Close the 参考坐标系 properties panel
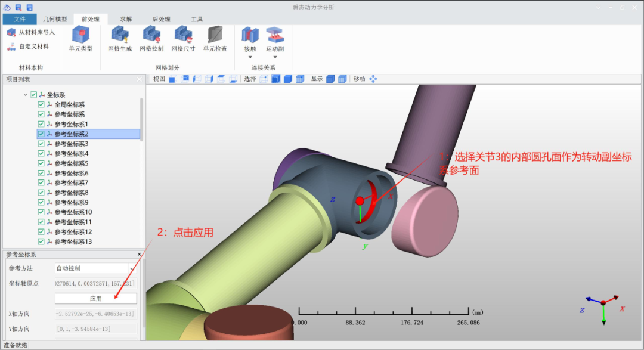The image size is (644, 350). (x=139, y=254)
